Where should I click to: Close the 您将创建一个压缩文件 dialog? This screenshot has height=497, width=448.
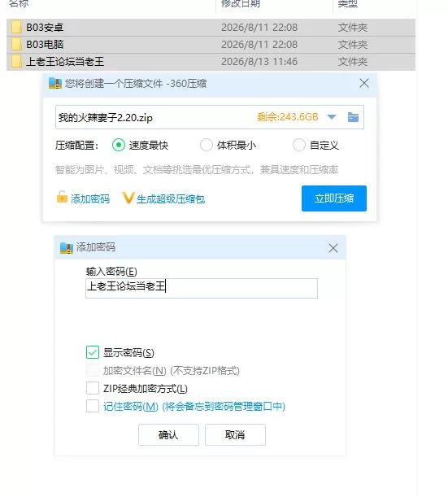click(364, 83)
